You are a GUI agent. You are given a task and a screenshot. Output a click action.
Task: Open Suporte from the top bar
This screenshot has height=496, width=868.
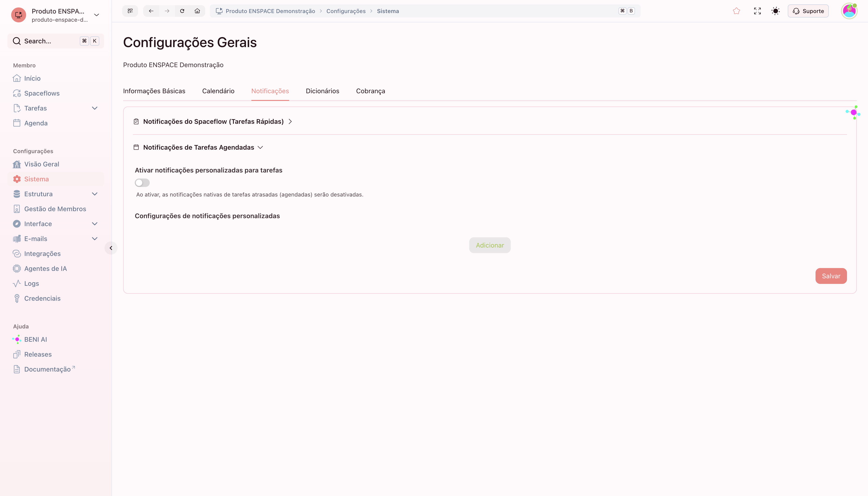click(x=808, y=11)
